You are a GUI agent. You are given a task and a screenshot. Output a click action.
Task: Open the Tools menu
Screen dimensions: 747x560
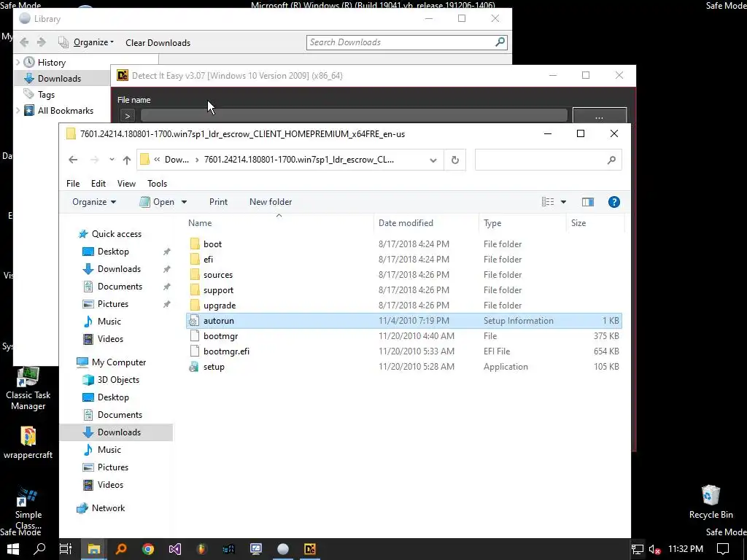pos(158,183)
